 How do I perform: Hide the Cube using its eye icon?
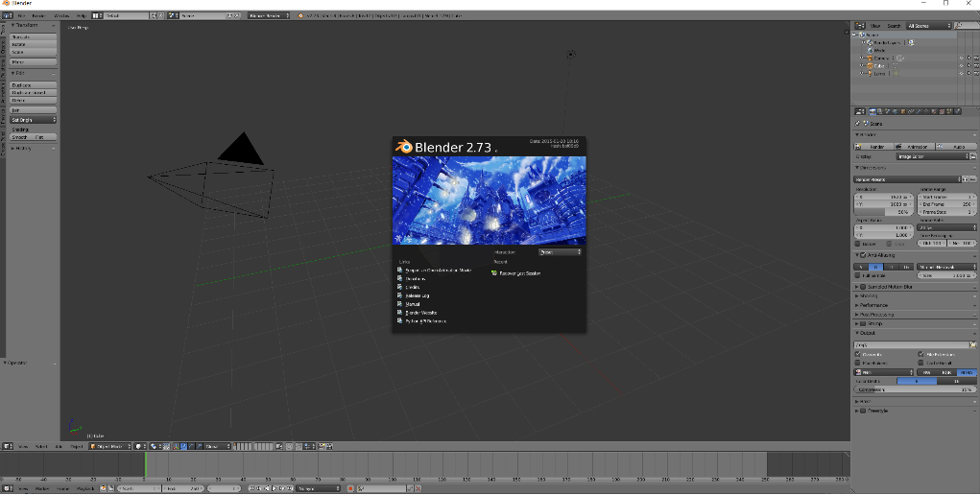tap(961, 65)
